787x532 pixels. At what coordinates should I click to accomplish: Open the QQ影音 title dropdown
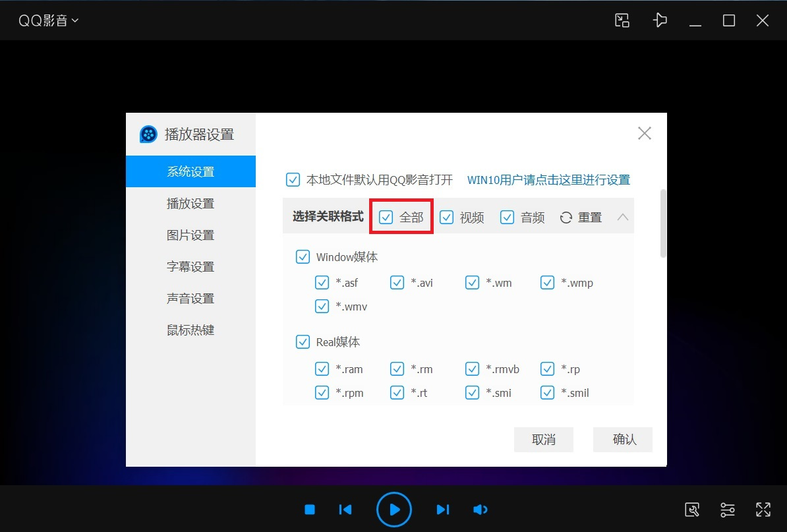pyautogui.click(x=49, y=20)
